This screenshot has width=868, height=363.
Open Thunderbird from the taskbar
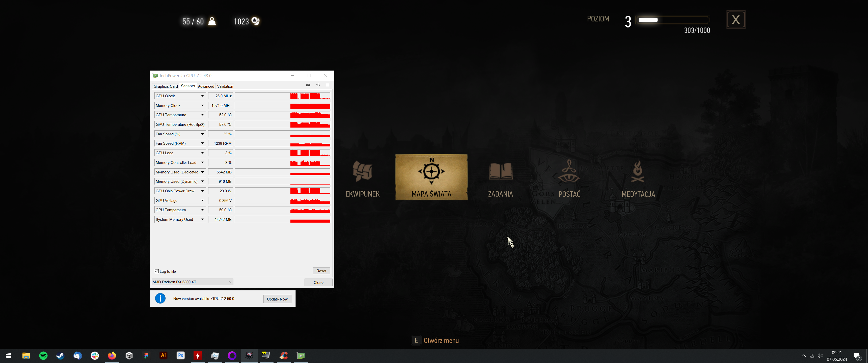point(77,356)
